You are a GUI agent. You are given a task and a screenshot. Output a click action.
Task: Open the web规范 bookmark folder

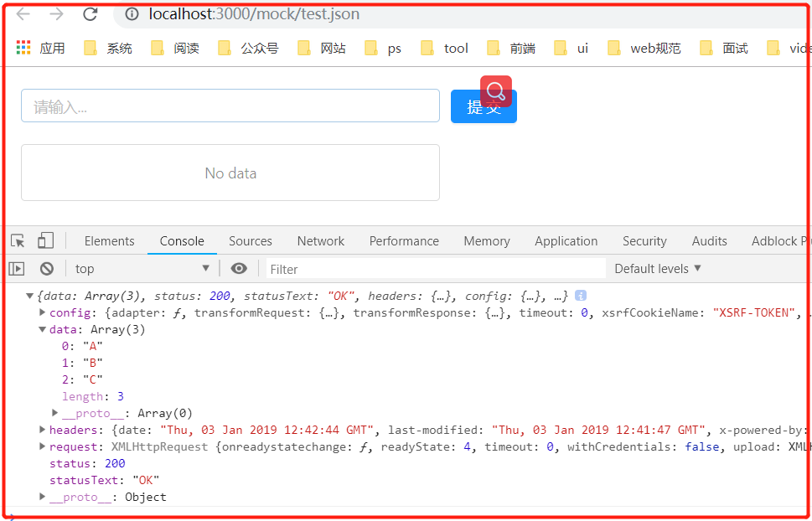[644, 49]
